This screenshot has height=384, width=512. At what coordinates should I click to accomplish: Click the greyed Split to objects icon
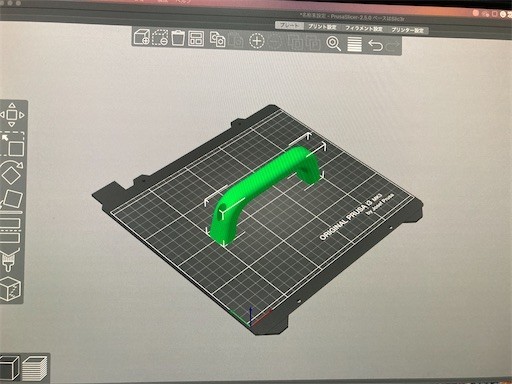[x=296, y=43]
